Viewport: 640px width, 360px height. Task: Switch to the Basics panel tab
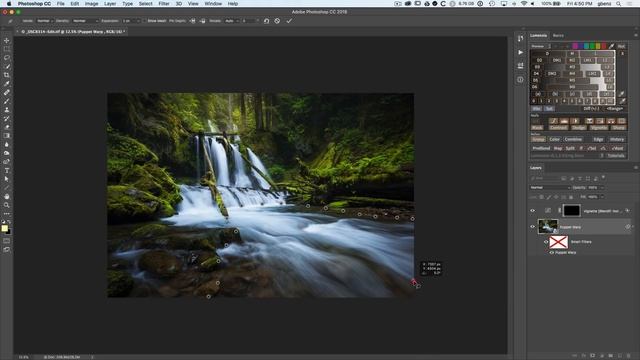click(558, 36)
